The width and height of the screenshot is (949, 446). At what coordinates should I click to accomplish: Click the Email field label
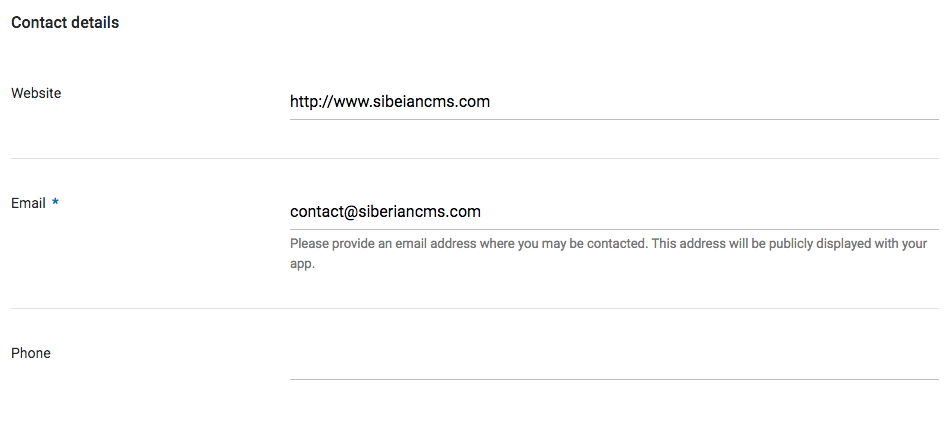coord(28,203)
